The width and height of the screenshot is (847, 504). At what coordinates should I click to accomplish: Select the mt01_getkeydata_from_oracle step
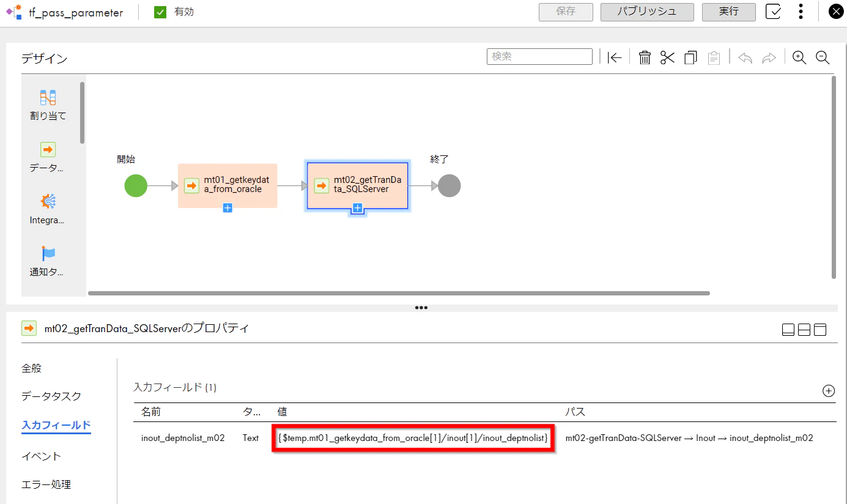(227, 185)
